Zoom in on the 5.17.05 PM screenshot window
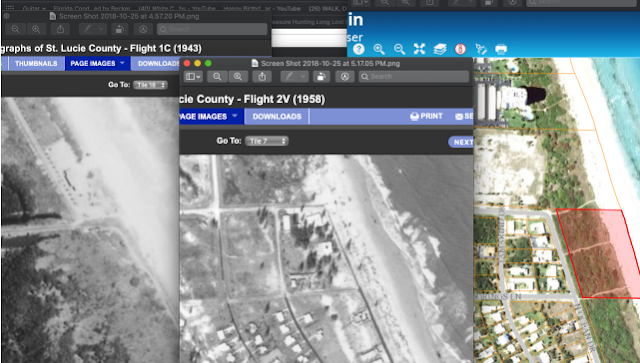The width and height of the screenshot is (640, 363). point(238,77)
